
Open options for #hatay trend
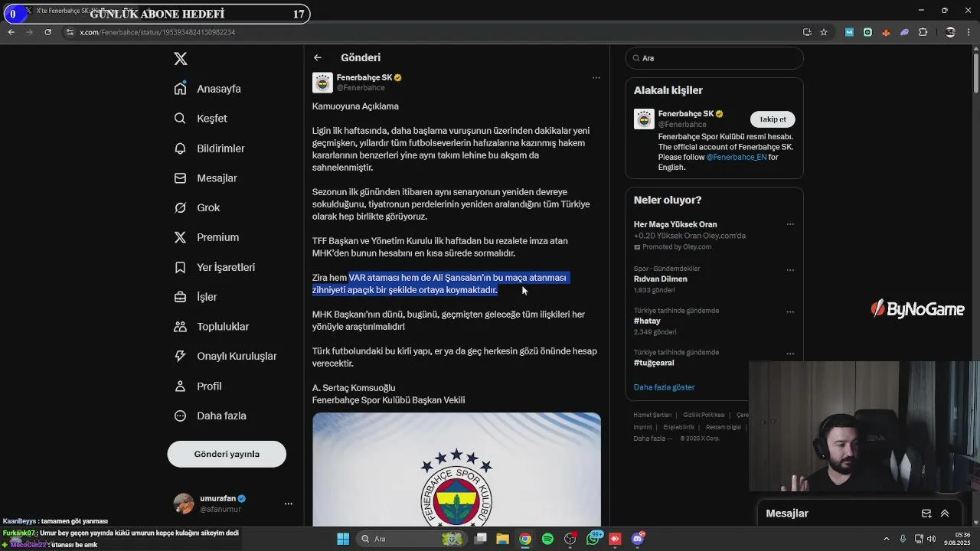(790, 311)
